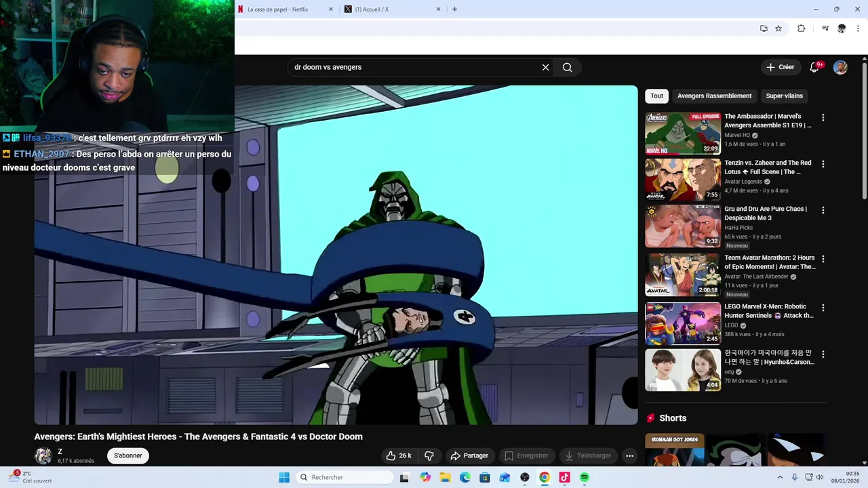Image resolution: width=868 pixels, height=488 pixels.
Task: Select Avengers Rassemblement filter chip
Action: pos(714,96)
